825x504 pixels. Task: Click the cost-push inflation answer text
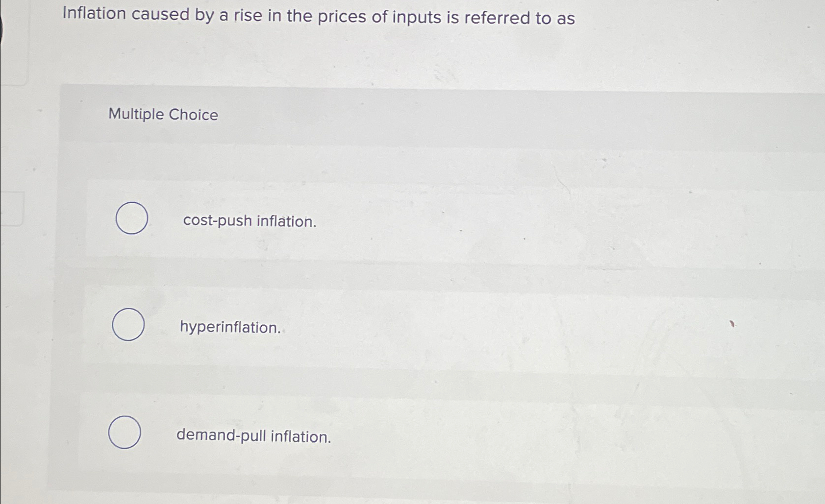249,222
